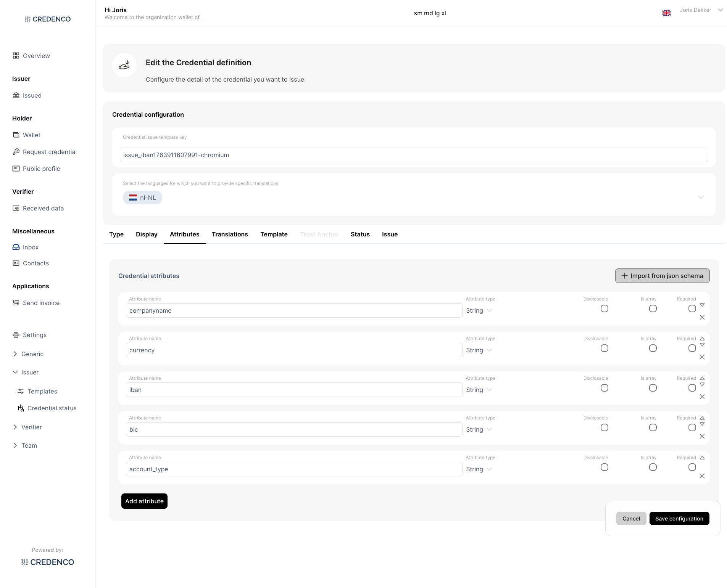Open the Display tab
The image size is (727, 588).
147,234
